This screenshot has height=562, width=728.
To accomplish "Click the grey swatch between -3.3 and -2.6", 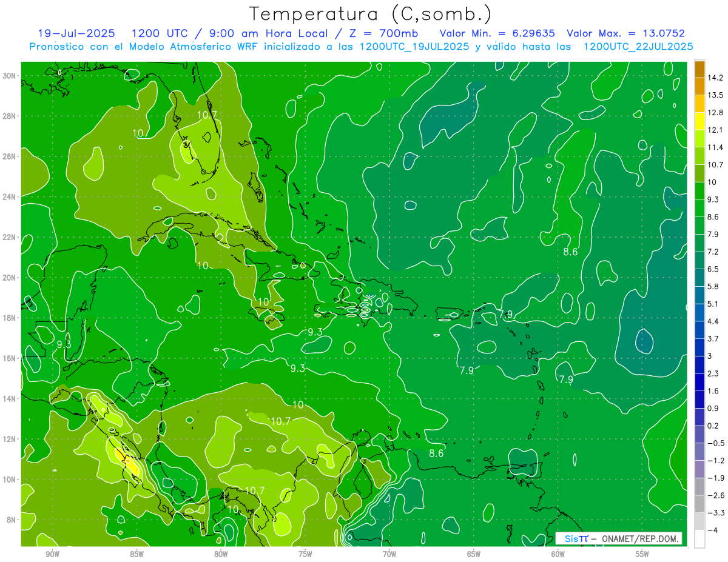I will (x=699, y=504).
